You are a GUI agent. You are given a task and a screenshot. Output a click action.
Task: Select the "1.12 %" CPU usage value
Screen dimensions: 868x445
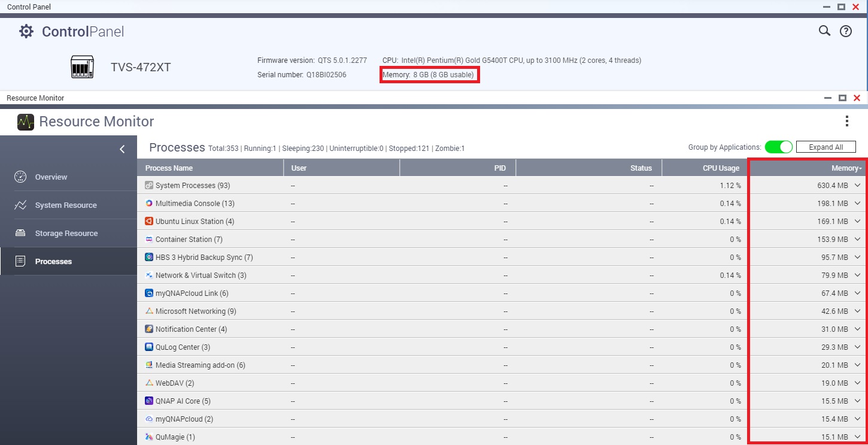pyautogui.click(x=730, y=186)
